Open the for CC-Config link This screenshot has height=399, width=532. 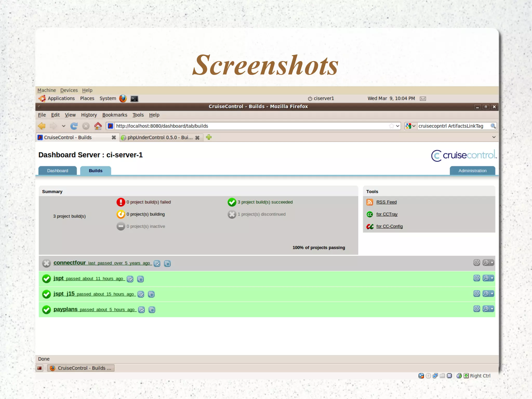(389, 226)
